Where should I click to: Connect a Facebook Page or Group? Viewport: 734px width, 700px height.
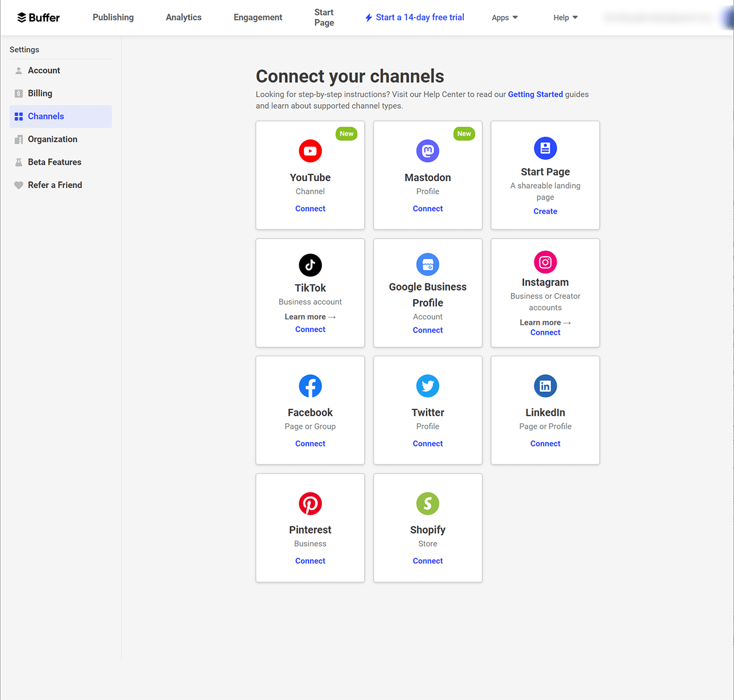click(x=310, y=444)
